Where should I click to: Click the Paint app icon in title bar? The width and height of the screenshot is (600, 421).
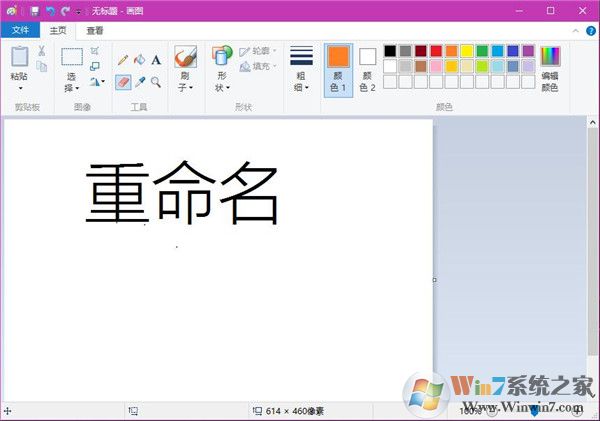click(x=11, y=11)
